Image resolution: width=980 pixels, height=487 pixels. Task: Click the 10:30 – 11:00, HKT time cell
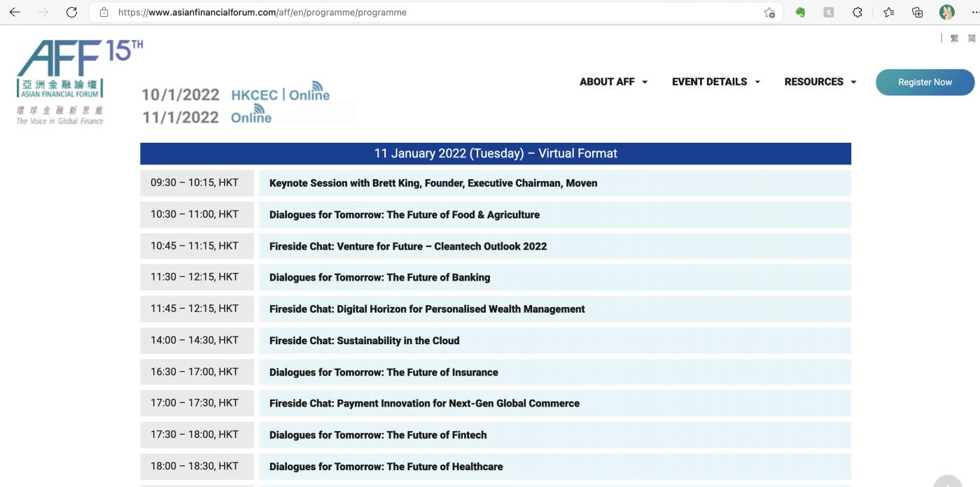pyautogui.click(x=197, y=215)
